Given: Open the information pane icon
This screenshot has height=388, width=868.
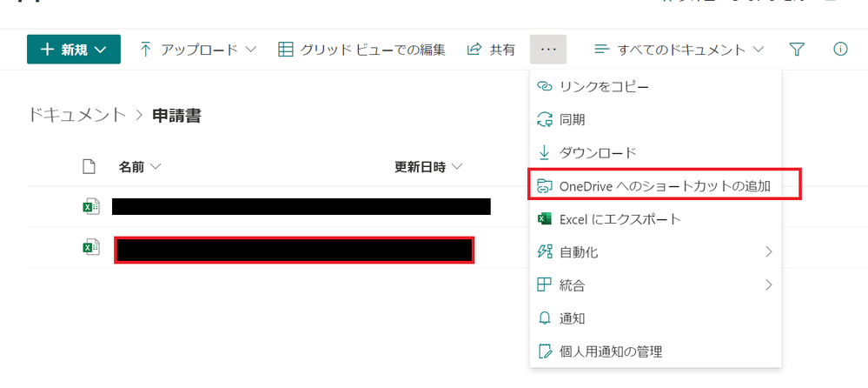Looking at the screenshot, I should pos(840,50).
